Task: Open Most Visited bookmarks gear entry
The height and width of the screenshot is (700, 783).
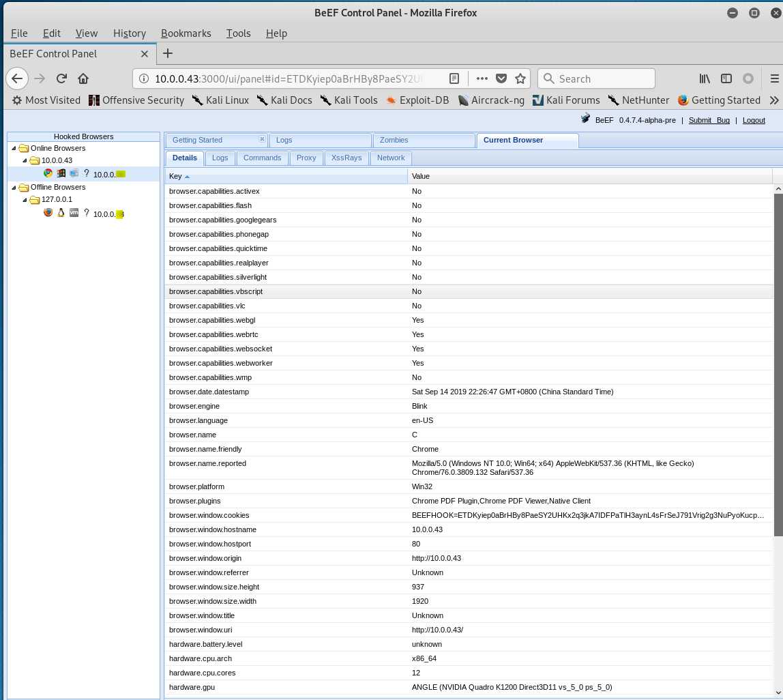Action: [x=46, y=100]
